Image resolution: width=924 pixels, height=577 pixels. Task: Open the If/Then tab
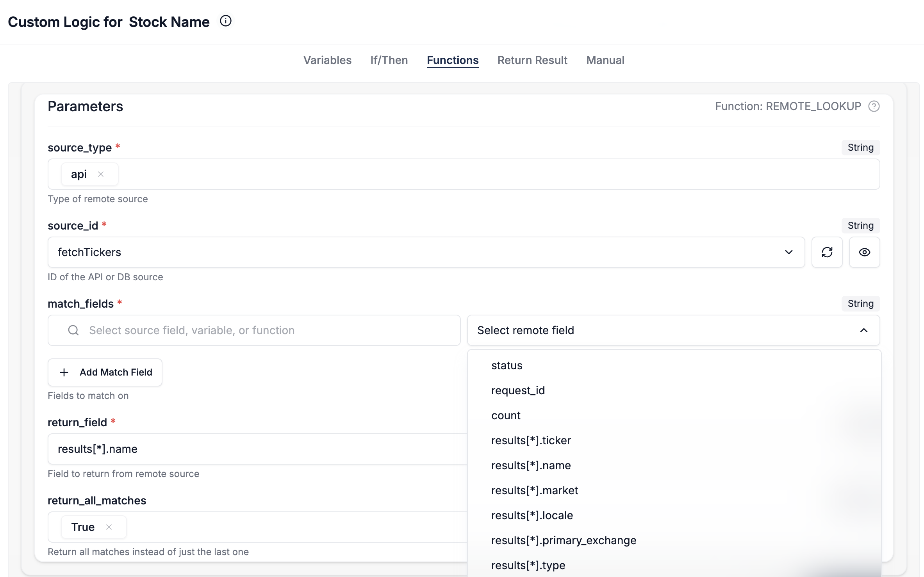click(x=389, y=60)
